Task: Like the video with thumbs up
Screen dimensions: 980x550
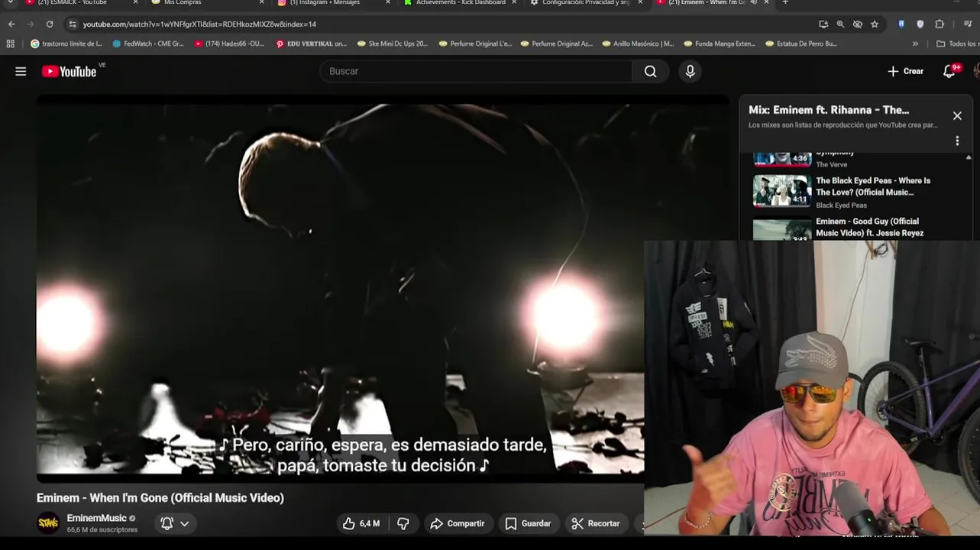Action: click(361, 523)
